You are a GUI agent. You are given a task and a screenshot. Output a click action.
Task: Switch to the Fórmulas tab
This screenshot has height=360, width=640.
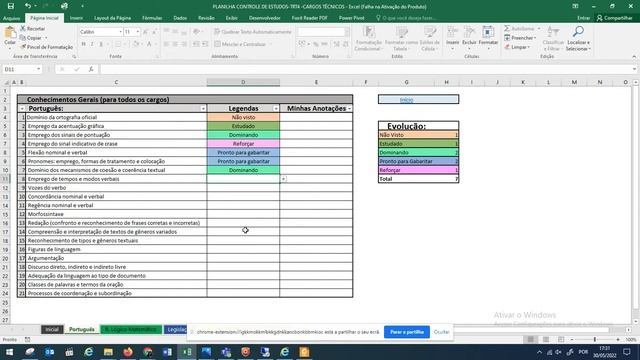[152, 18]
